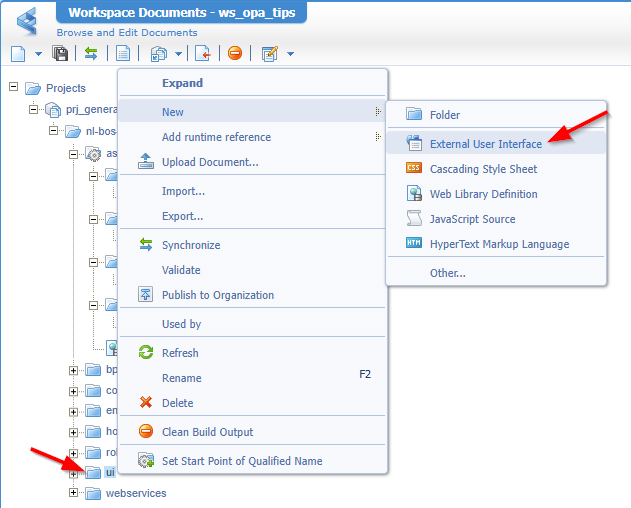The height and width of the screenshot is (508, 631).
Task: Click the red-arrow document toolbar icon
Action: pos(203,53)
